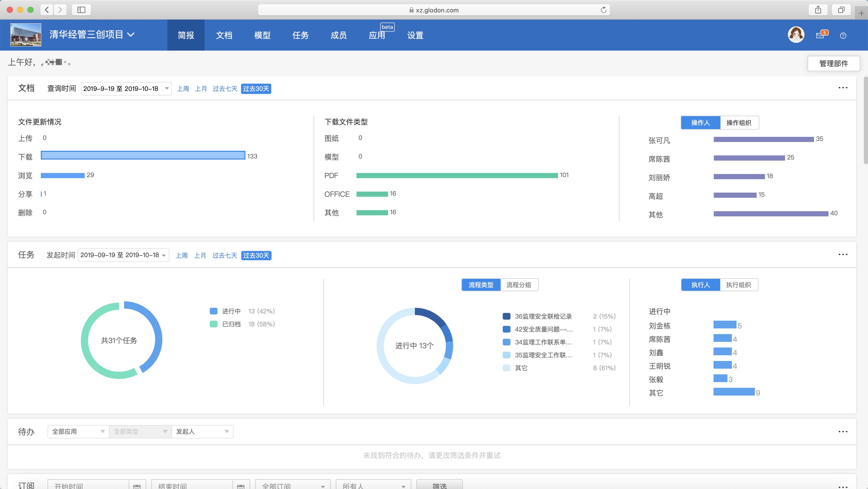Open the 全部应用 filter dropdown
Viewport: 868px width, 489px height.
pos(78,431)
